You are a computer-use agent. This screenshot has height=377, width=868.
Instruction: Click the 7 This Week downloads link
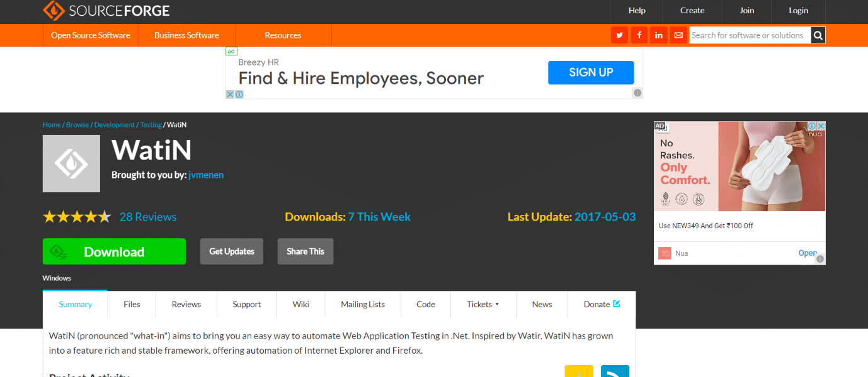point(379,217)
